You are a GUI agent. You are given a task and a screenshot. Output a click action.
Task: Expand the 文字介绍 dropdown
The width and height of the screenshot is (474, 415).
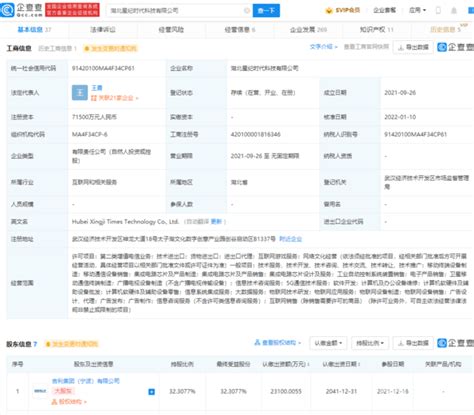324,47
